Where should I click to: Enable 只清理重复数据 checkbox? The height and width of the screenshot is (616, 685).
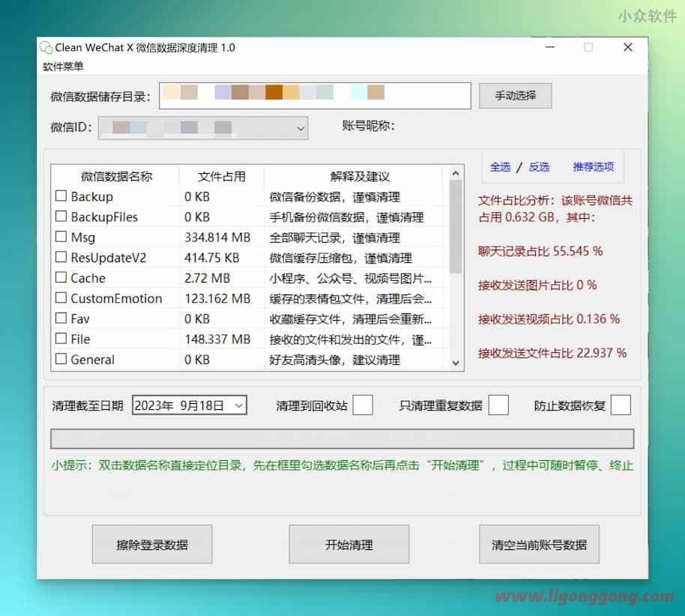(498, 405)
